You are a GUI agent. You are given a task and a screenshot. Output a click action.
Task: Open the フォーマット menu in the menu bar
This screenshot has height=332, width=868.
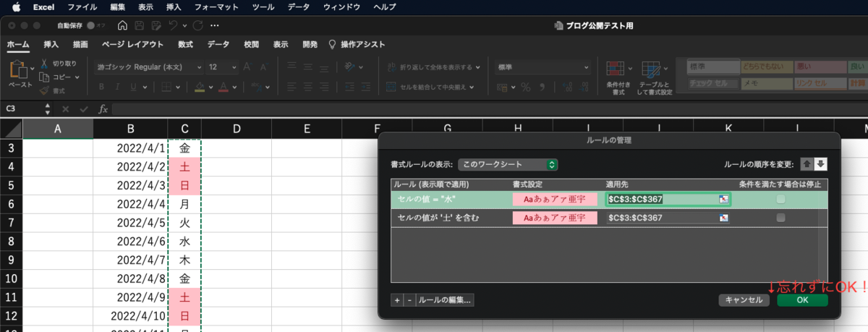217,7
